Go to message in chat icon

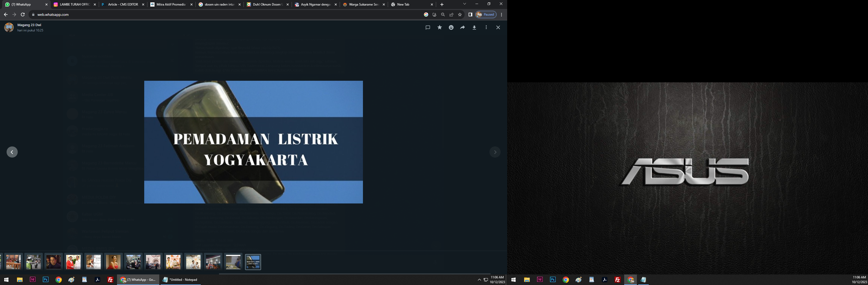tap(428, 28)
